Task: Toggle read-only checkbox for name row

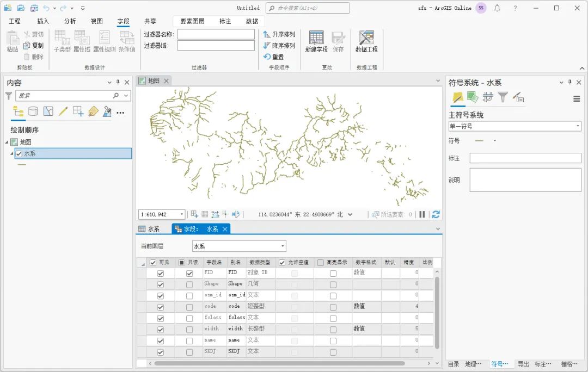Action: pos(189,341)
